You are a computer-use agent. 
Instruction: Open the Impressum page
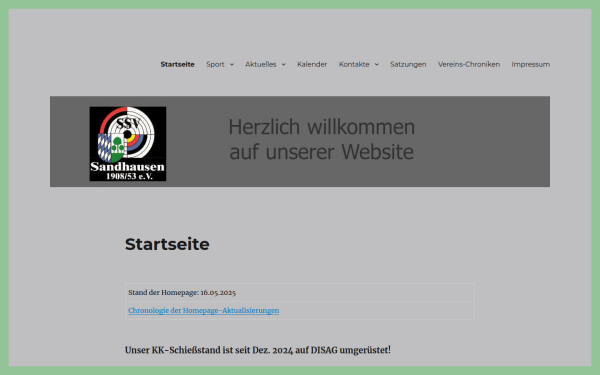pos(531,64)
